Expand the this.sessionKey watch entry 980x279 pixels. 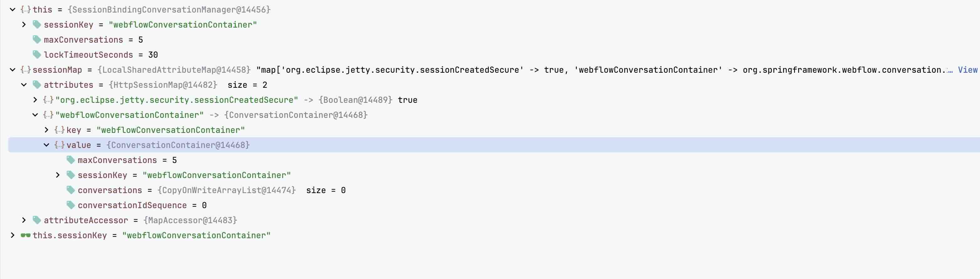coord(13,235)
